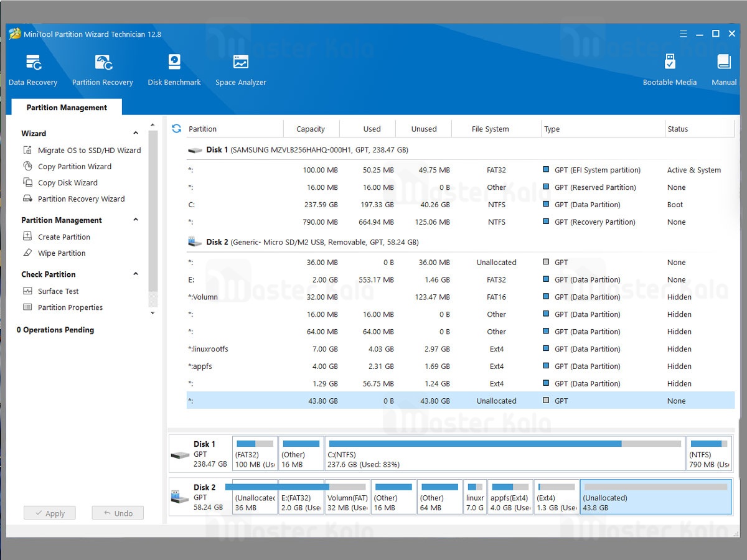The image size is (747, 560).
Task: Click the refresh icon beside the Partition column
Action: click(177, 129)
